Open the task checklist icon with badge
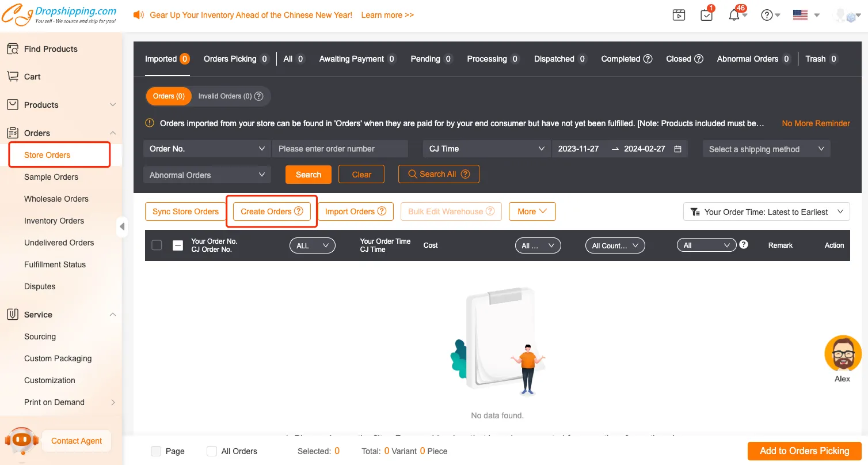 [707, 16]
